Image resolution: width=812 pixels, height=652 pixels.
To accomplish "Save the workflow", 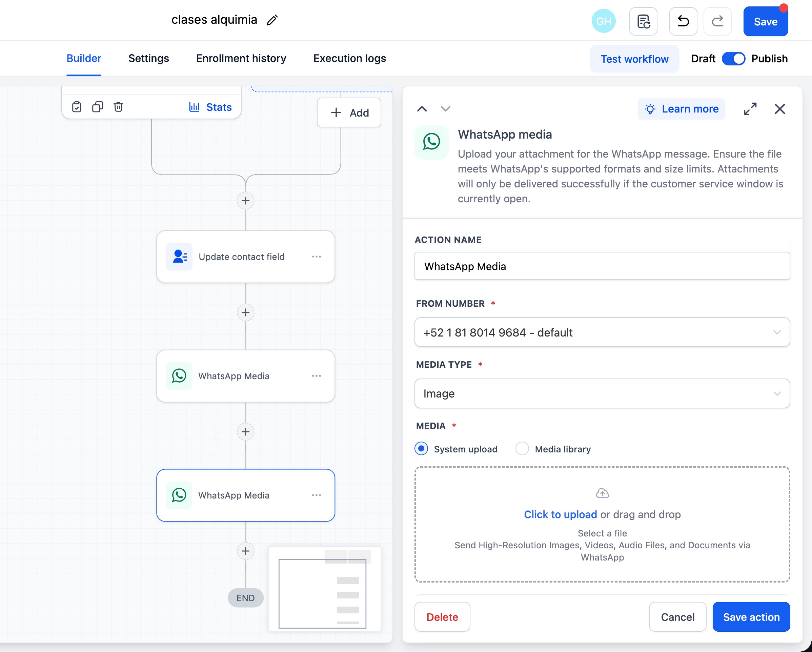I will tap(765, 21).
